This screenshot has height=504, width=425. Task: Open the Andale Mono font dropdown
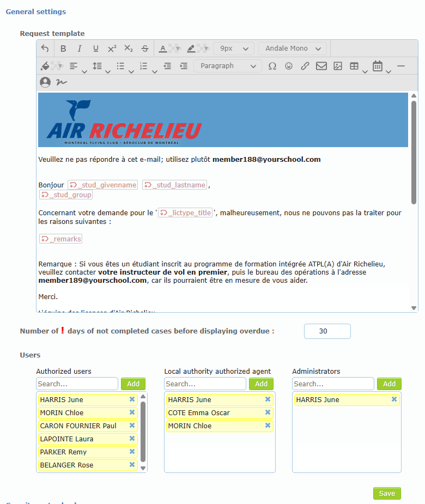point(293,48)
